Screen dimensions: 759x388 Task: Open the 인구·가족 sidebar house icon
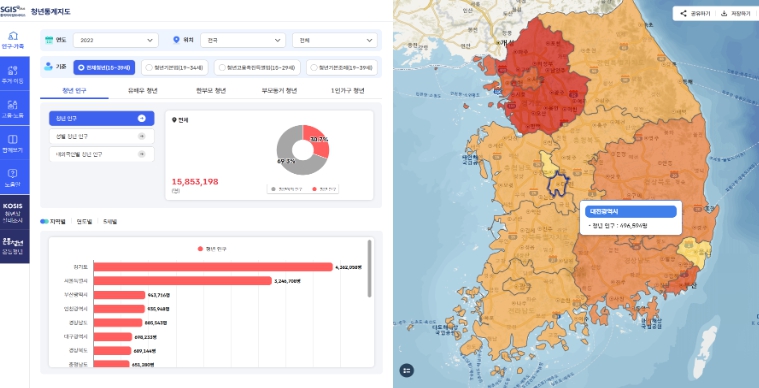[x=14, y=36]
